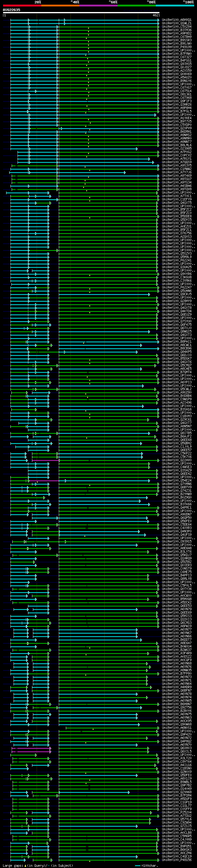The width and height of the screenshot is (197, 868).
Task: Select hit UniRef100_A8HVQ1
Action: click(x=177, y=20)
